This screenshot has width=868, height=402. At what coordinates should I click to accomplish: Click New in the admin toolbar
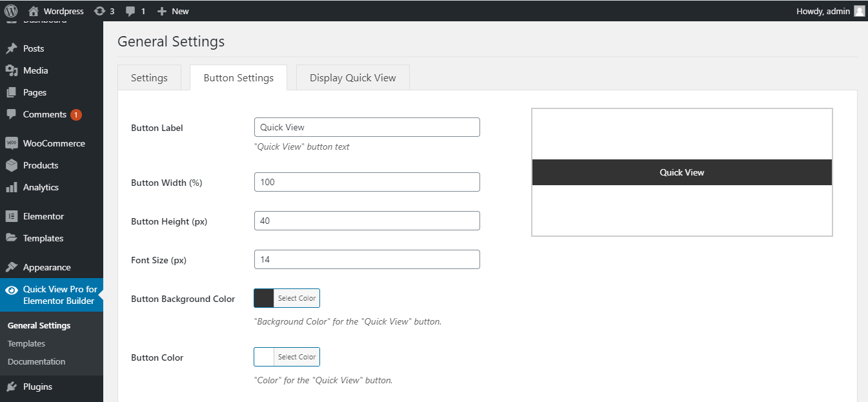pyautogui.click(x=172, y=10)
